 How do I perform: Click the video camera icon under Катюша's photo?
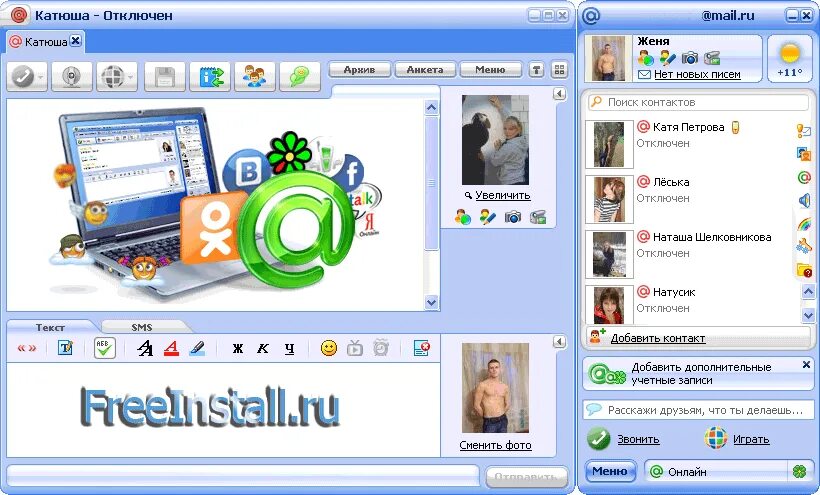[538, 217]
